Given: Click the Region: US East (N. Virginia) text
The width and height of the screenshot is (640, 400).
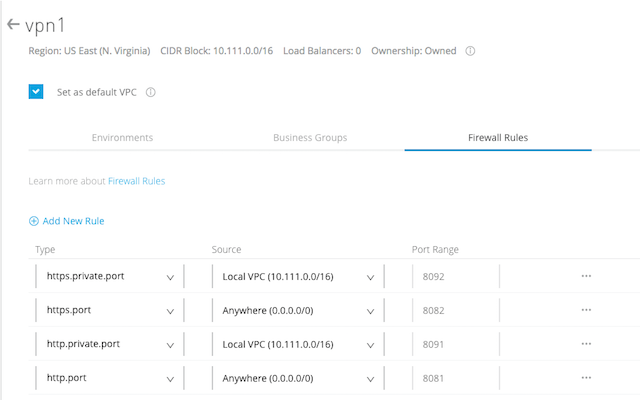Looking at the screenshot, I should pos(89,51).
